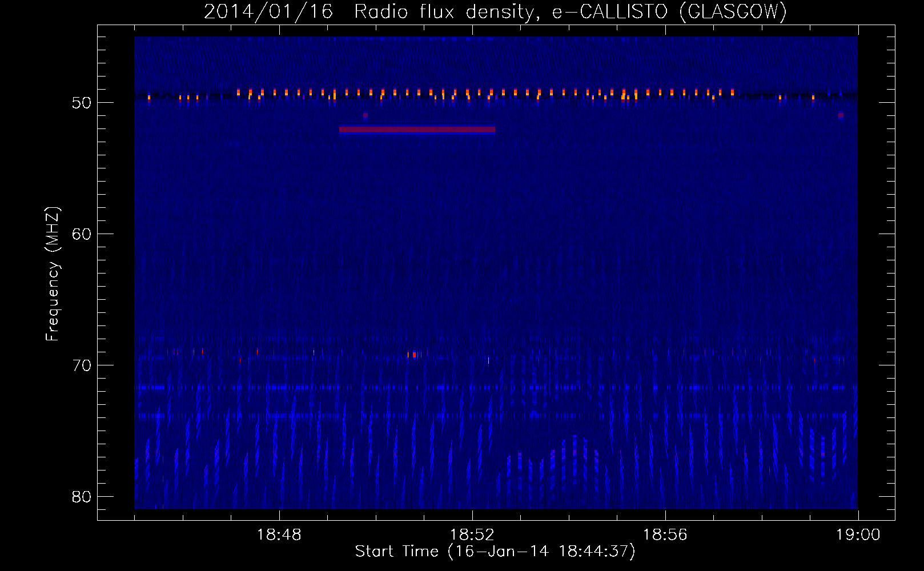The width and height of the screenshot is (924, 571).
Task: Click the 18:48 time tick label
Action: tap(279, 535)
